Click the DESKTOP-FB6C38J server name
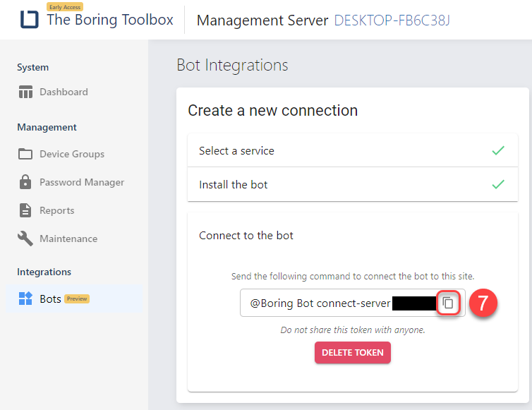Screen dimensions: 532x410 (x=392, y=20)
